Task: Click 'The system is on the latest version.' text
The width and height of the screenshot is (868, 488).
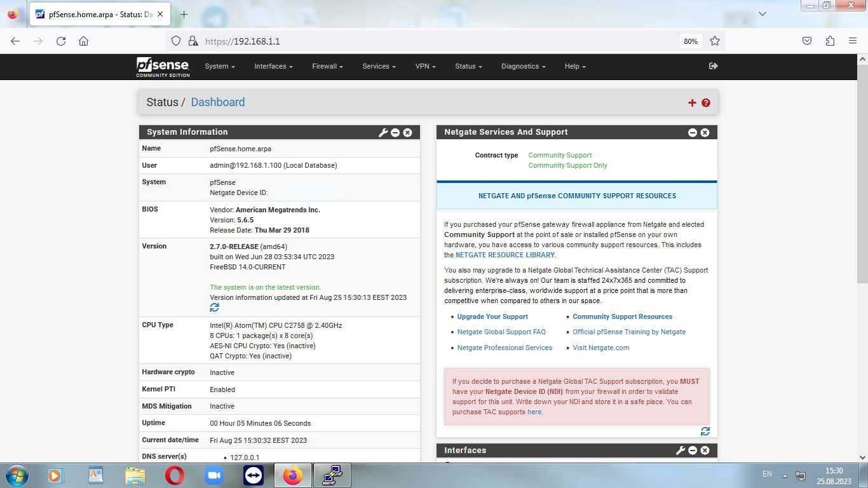Action: (266, 287)
